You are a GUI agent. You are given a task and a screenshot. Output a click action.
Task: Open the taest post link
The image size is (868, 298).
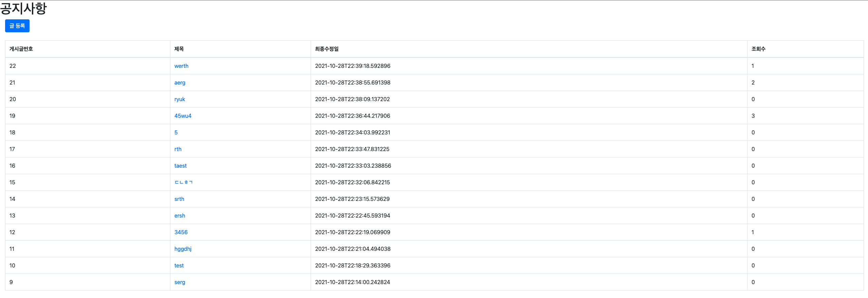181,166
